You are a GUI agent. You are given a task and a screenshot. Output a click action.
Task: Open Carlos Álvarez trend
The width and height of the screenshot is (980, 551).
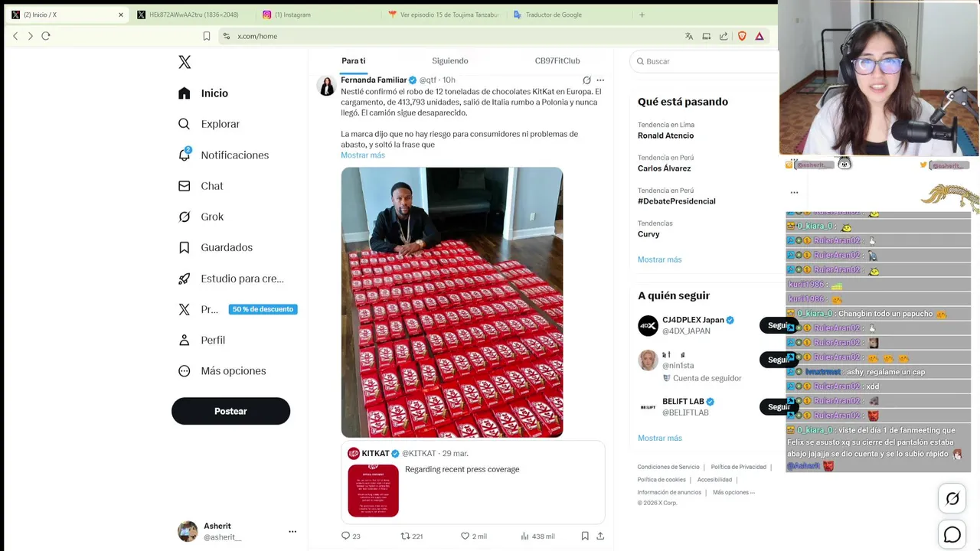(x=664, y=168)
